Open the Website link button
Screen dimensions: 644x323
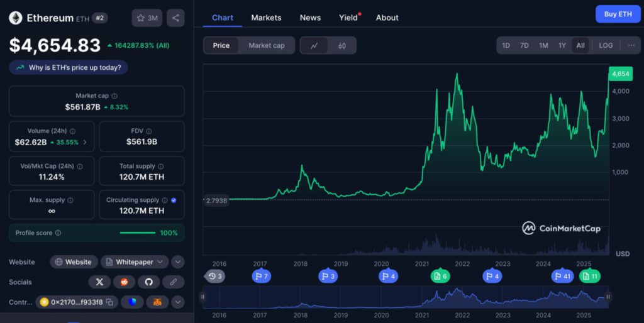[x=74, y=262]
